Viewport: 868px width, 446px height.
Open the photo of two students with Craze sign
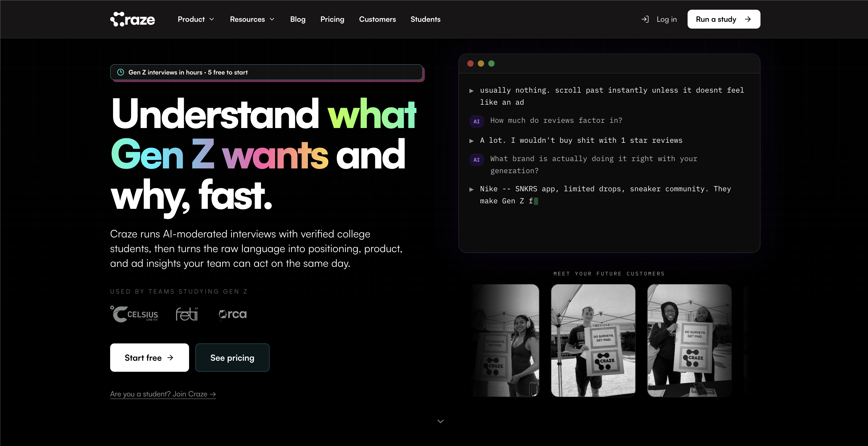[x=689, y=341]
